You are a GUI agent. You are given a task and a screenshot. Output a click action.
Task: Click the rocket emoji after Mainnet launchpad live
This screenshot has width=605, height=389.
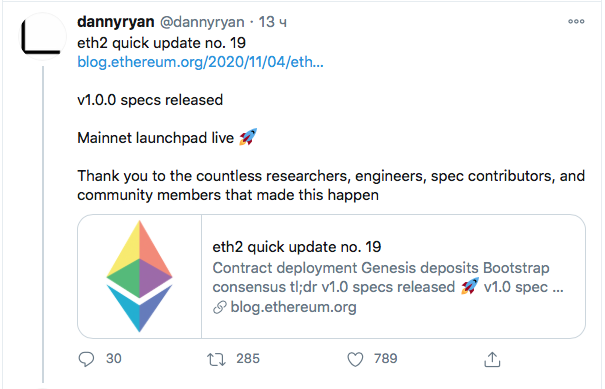[x=248, y=137]
